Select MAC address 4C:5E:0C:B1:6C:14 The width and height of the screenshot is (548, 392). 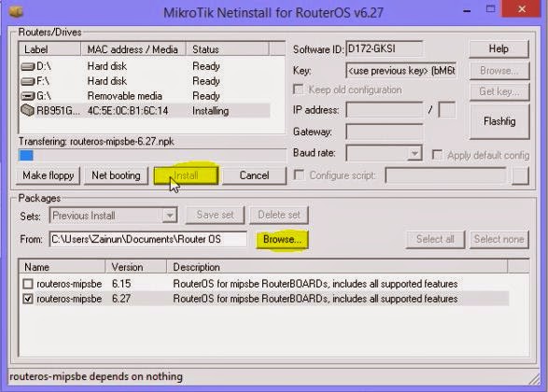[x=128, y=111]
